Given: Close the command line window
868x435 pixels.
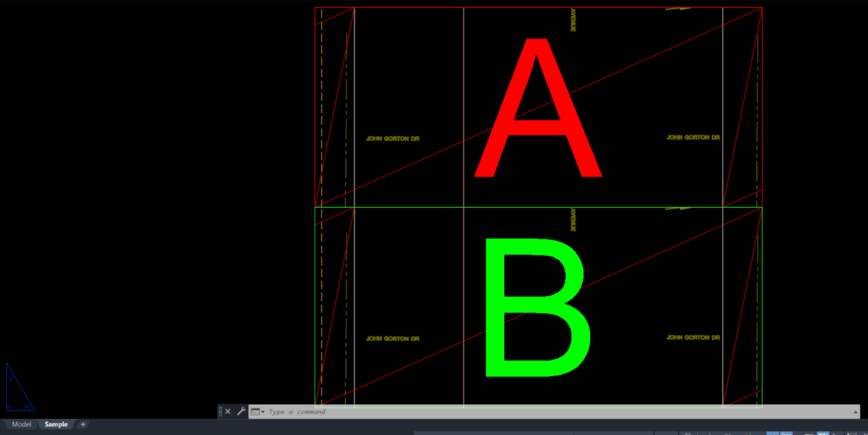Looking at the screenshot, I should coord(228,411).
